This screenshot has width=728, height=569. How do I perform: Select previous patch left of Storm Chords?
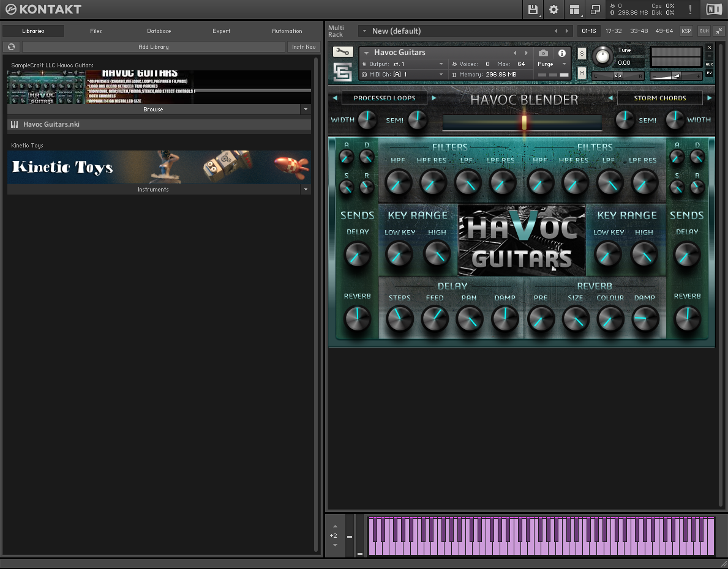click(610, 98)
